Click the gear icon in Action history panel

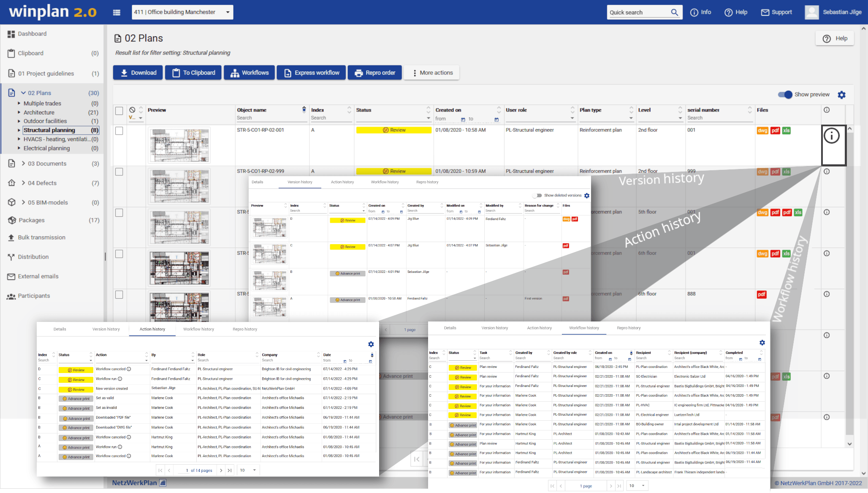click(371, 344)
